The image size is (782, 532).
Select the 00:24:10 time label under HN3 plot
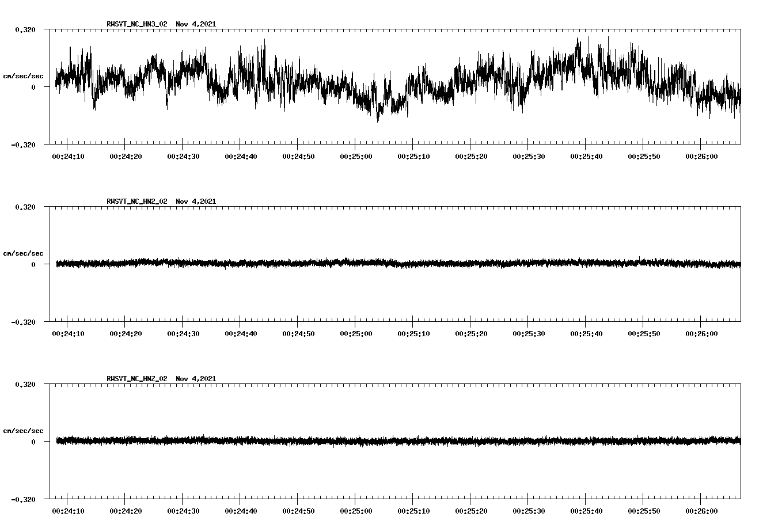coord(69,157)
